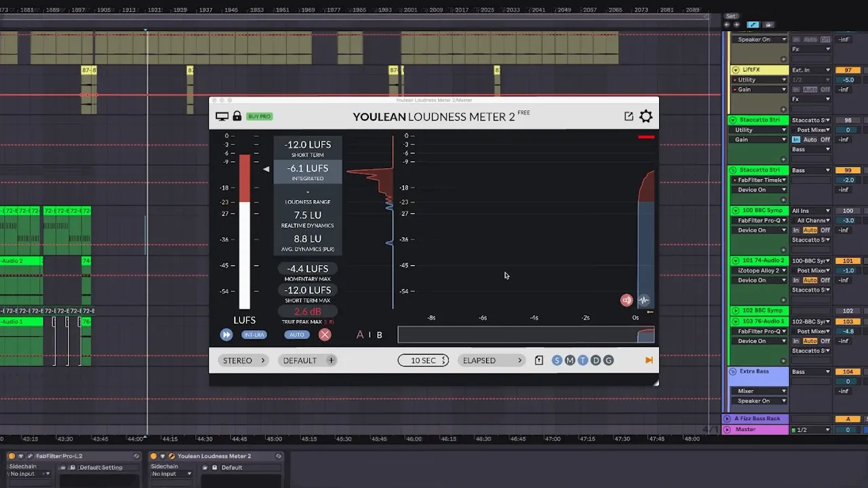Open Youlean Loudness Meter settings gear
This screenshot has height=488, width=868.
(x=646, y=117)
